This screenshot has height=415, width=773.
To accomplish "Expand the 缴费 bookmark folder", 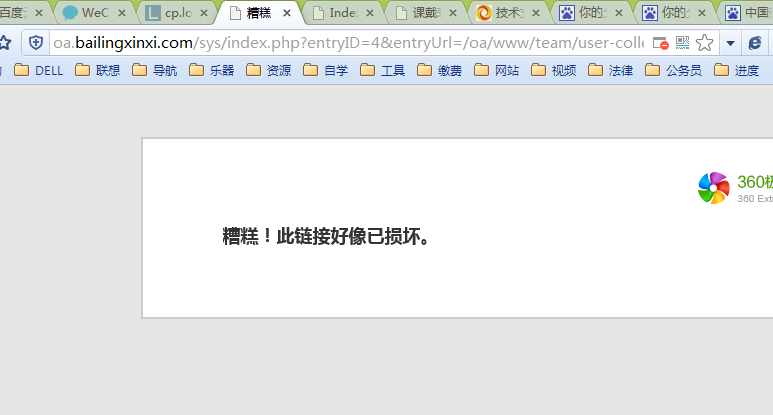I will pyautogui.click(x=439, y=70).
